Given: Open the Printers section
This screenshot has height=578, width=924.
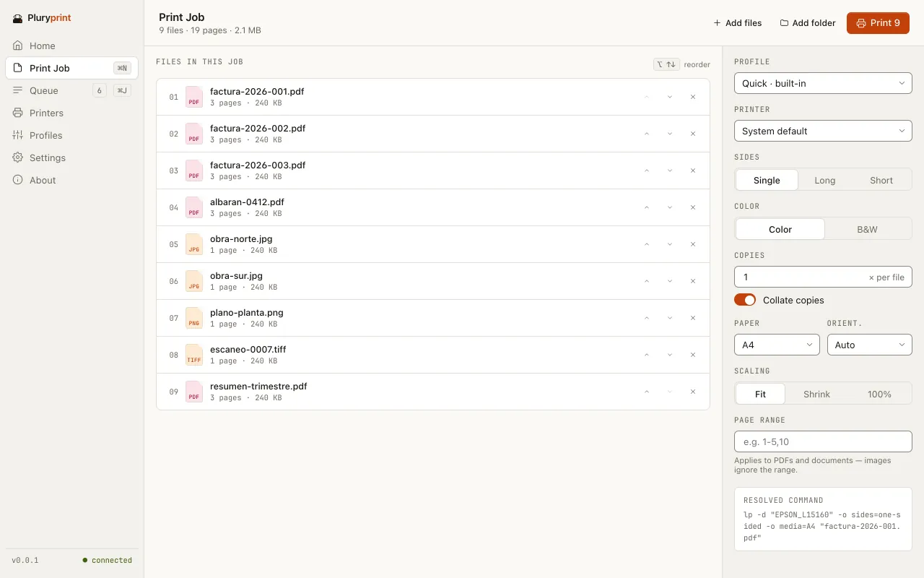Looking at the screenshot, I should pos(72,113).
